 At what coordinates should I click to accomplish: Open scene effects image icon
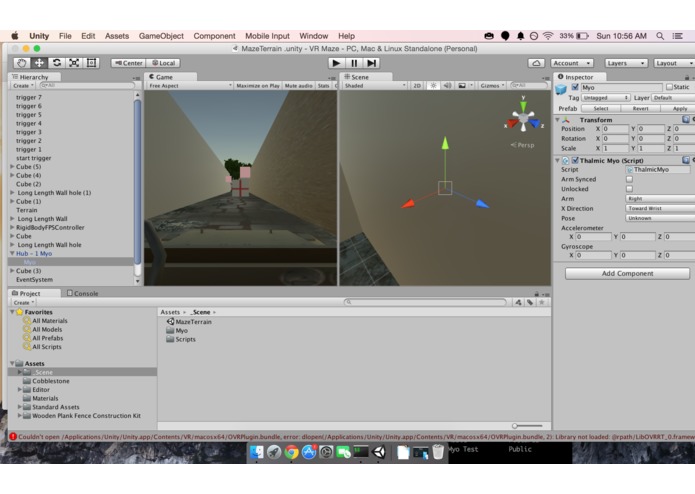pyautogui.click(x=462, y=86)
